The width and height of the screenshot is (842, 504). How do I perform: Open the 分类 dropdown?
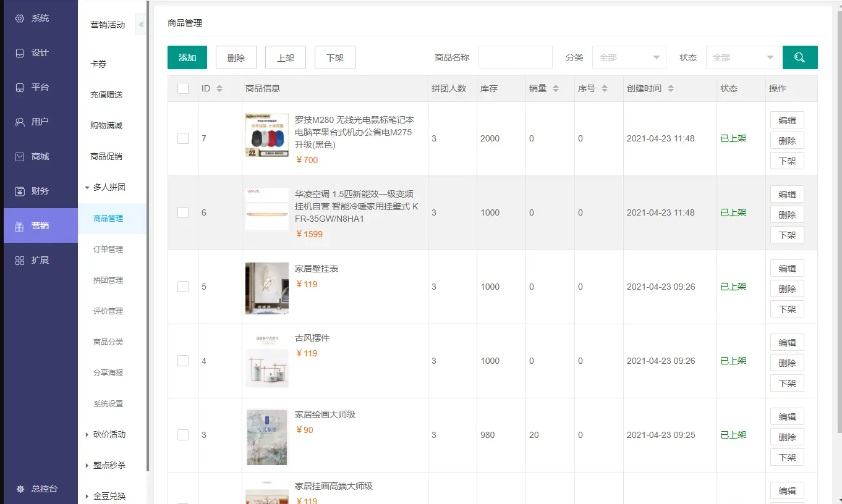click(629, 57)
